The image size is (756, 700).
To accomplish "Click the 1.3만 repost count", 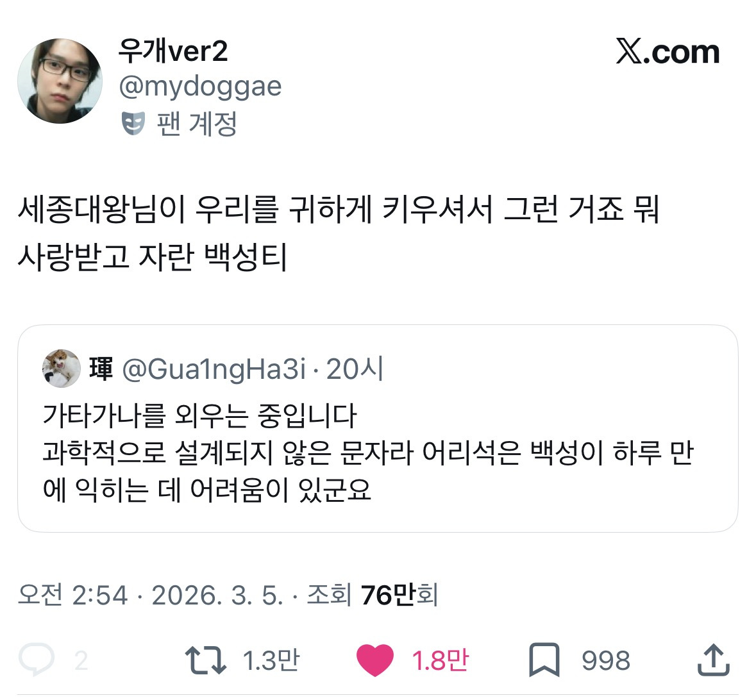I will coord(271,660).
